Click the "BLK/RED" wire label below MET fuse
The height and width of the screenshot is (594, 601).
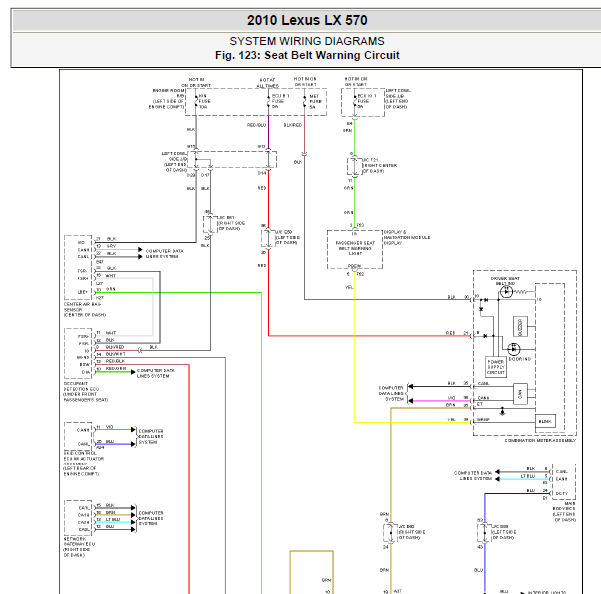(293, 125)
